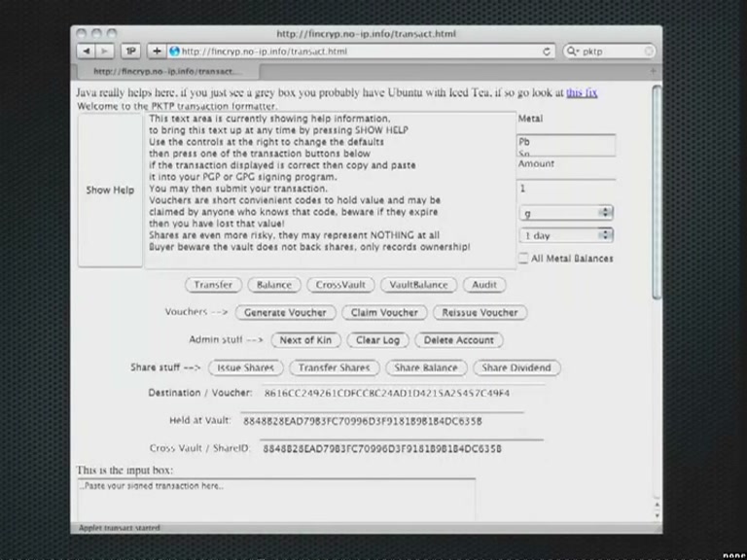Image resolution: width=747 pixels, height=560 pixels.
Task: Open the 'g' unit dropdown
Action: [x=565, y=213]
